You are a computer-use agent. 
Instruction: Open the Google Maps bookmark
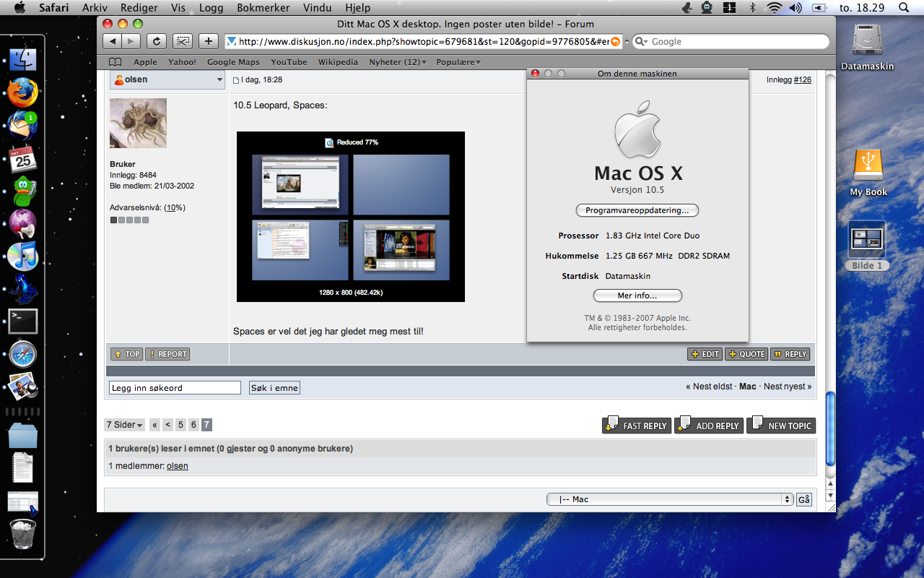[233, 62]
